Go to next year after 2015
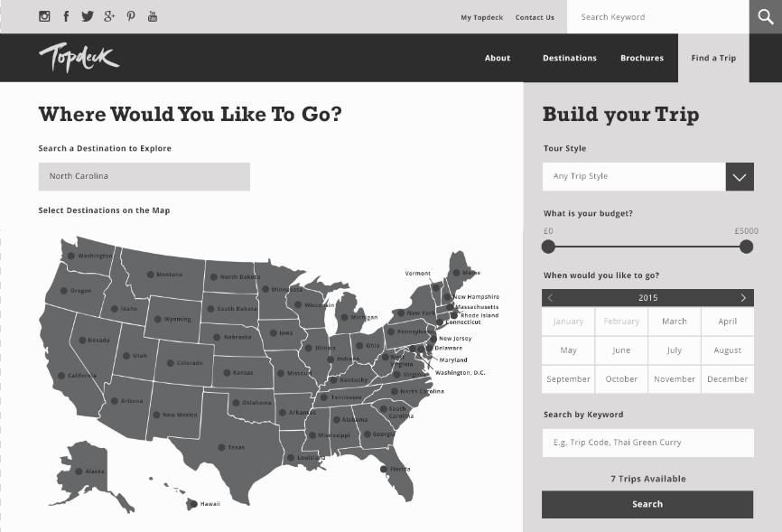 coord(743,297)
